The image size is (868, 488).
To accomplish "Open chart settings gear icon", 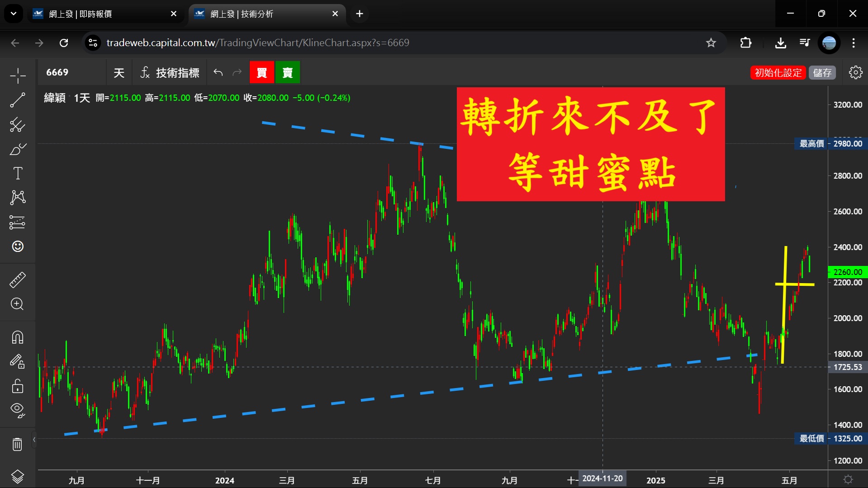I will (855, 72).
